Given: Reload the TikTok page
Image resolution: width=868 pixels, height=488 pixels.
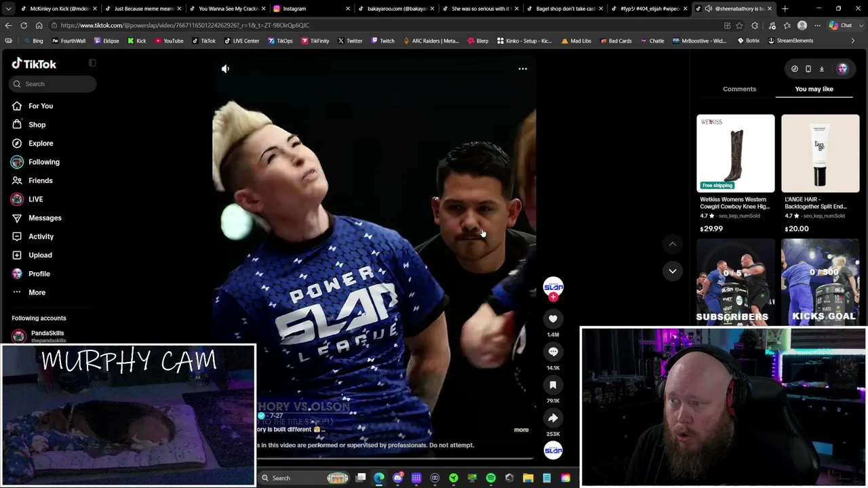Looking at the screenshot, I should pyautogui.click(x=24, y=25).
